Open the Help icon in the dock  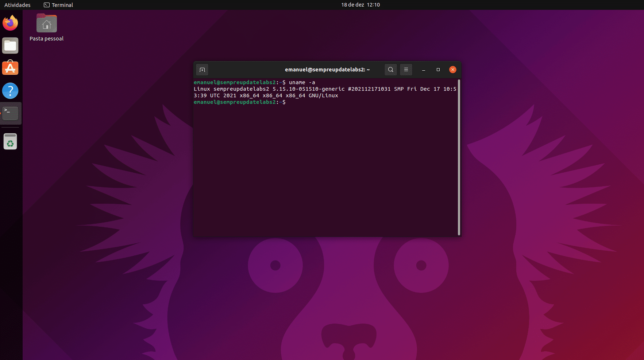click(10, 91)
